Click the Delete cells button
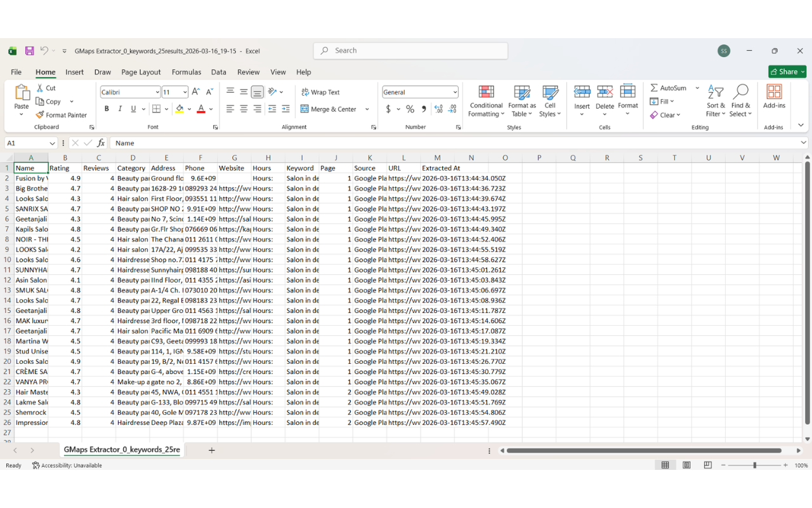 (605, 101)
